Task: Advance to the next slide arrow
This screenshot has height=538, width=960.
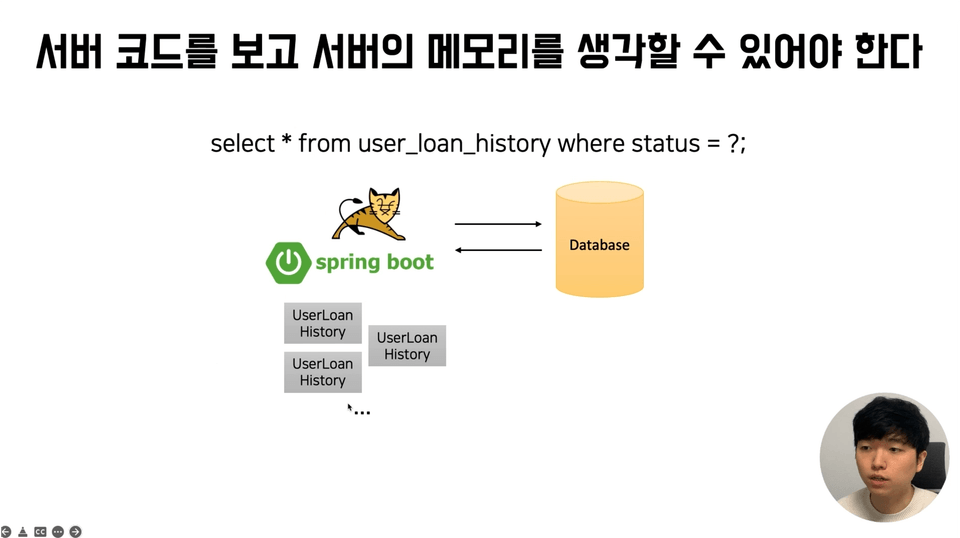Action: 75,531
